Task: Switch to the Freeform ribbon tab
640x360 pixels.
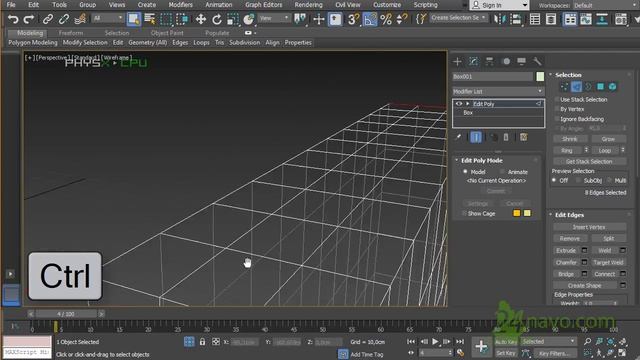Action: tap(71, 33)
